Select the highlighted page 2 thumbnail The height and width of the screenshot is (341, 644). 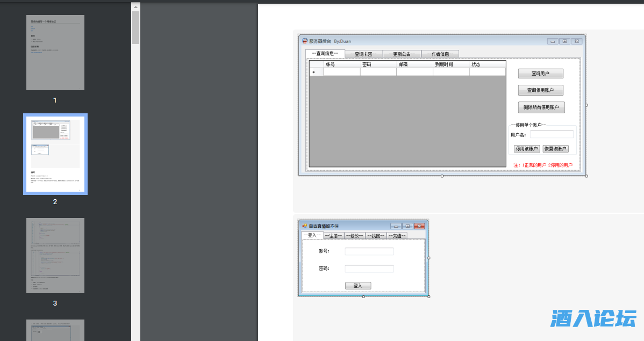point(55,154)
